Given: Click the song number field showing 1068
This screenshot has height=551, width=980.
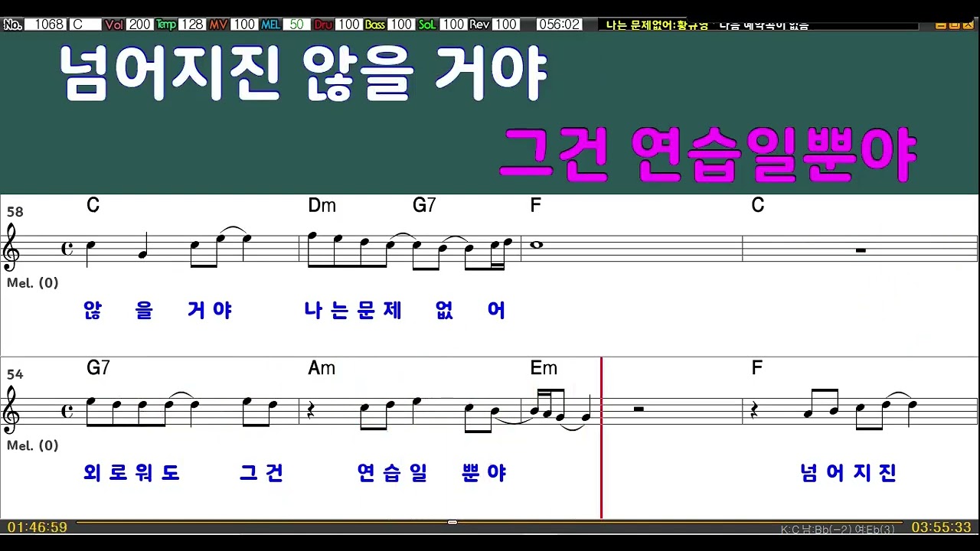Looking at the screenshot, I should coord(46,24).
